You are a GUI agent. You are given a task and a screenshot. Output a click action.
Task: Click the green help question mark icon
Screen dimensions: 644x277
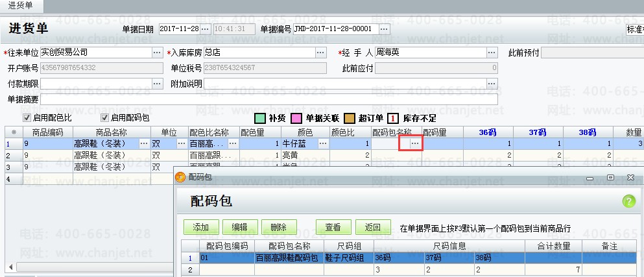628,201
